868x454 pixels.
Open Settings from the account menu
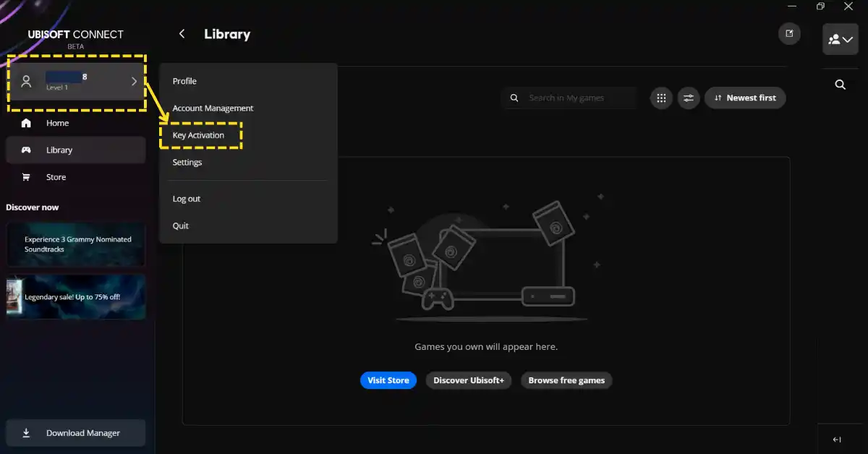[x=187, y=162]
